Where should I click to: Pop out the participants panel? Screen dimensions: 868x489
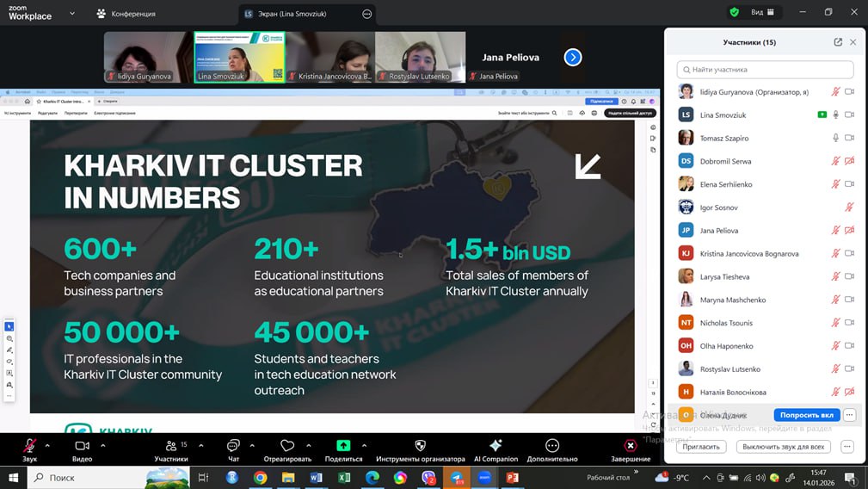(838, 42)
